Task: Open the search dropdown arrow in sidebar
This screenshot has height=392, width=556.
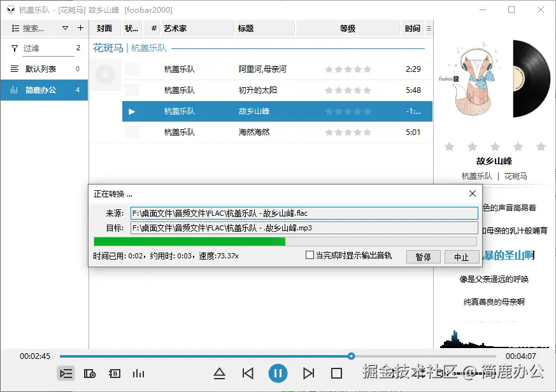Action: pos(66,27)
